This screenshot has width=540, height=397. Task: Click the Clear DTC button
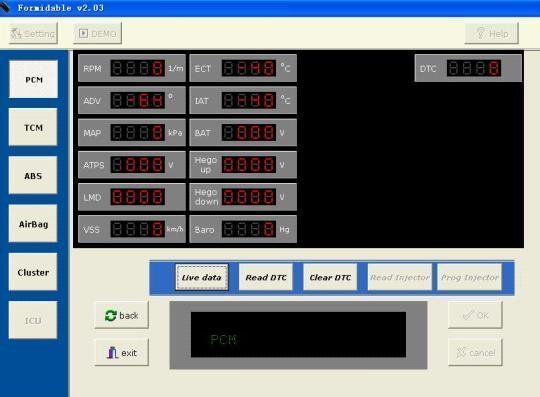330,277
